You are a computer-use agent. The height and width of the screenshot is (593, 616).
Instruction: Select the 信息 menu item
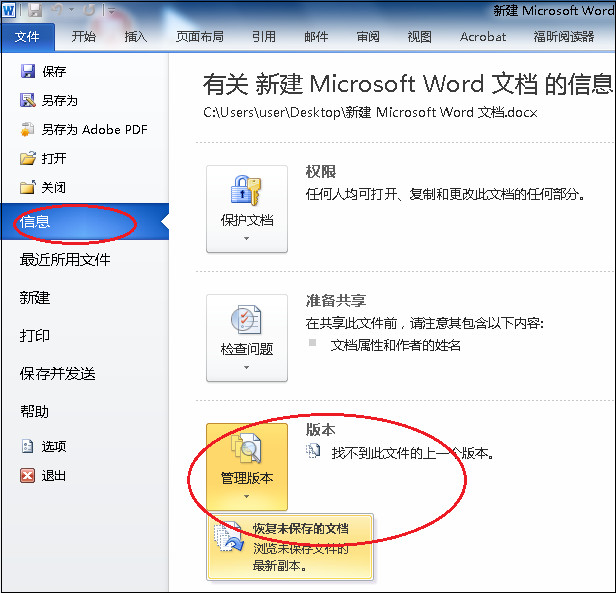click(85, 222)
